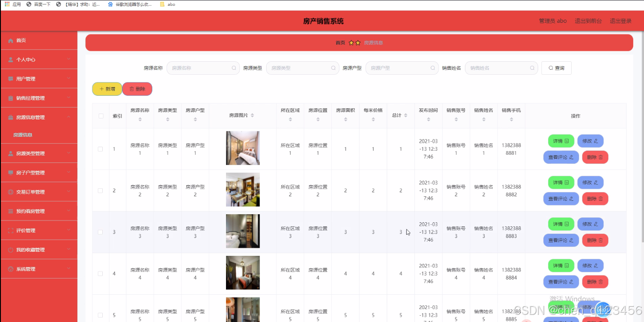Screen dimensions: 644x322
Task: Select the 首页 home icon in sidebar
Action: (x=11, y=40)
